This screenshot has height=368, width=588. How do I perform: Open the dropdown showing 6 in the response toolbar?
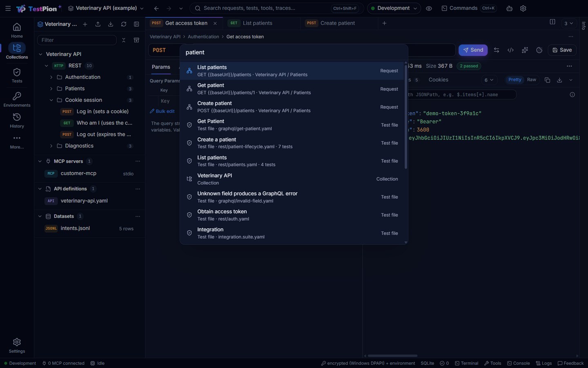click(489, 80)
